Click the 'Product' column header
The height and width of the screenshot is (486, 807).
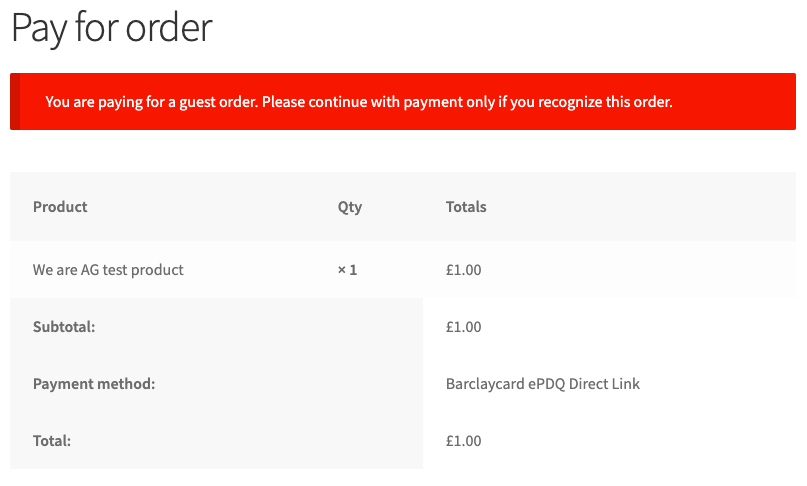60,206
